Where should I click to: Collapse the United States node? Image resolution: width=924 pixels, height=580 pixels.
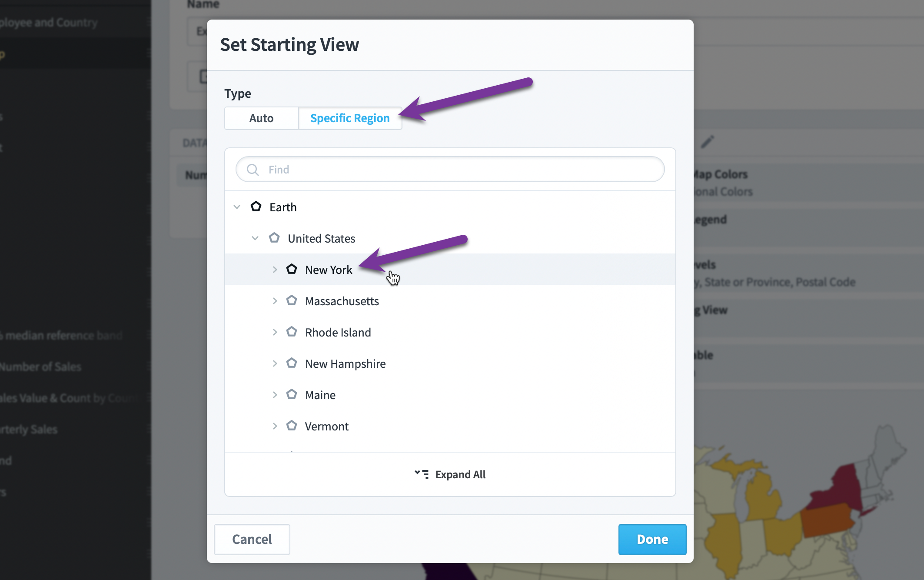[255, 238]
